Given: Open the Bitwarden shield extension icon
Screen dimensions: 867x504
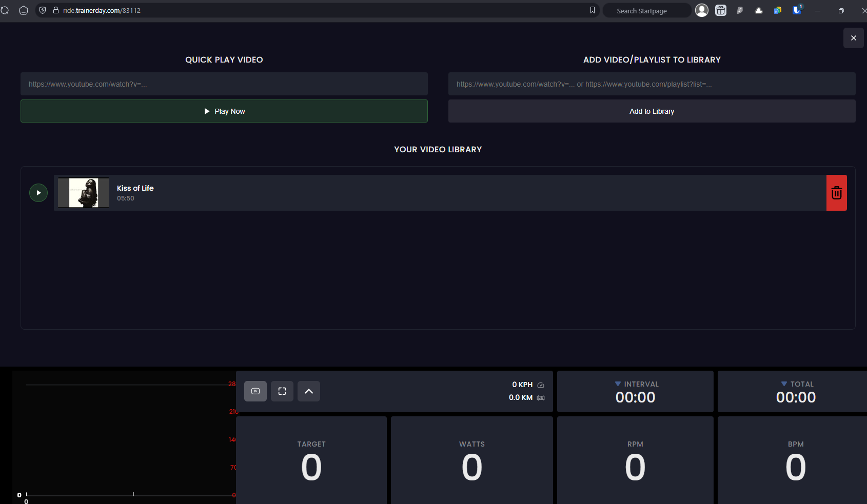Looking at the screenshot, I should click(797, 10).
